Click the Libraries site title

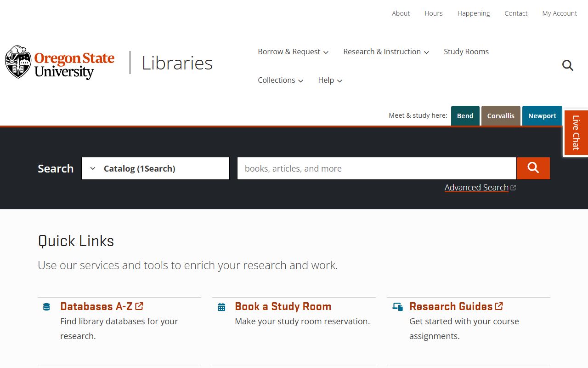click(x=177, y=63)
